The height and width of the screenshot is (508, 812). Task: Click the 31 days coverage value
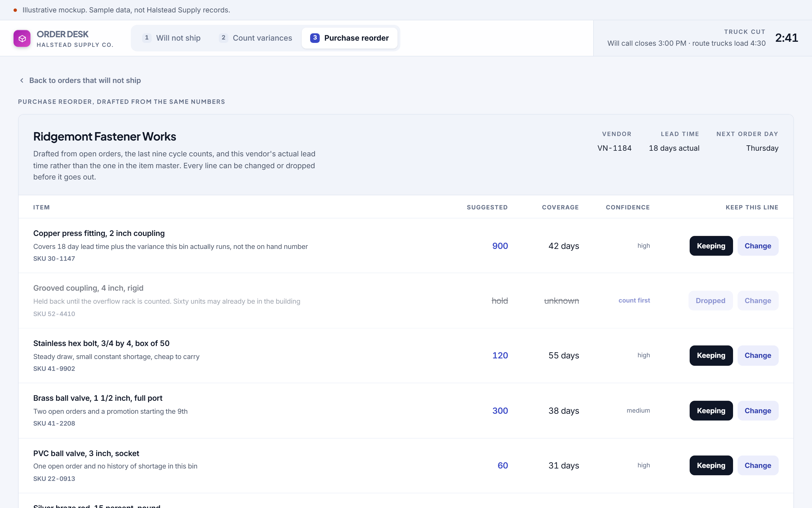pyautogui.click(x=564, y=465)
